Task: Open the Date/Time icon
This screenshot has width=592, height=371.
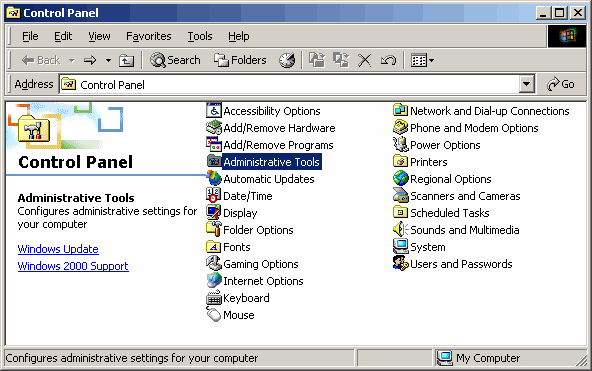Action: (x=214, y=196)
